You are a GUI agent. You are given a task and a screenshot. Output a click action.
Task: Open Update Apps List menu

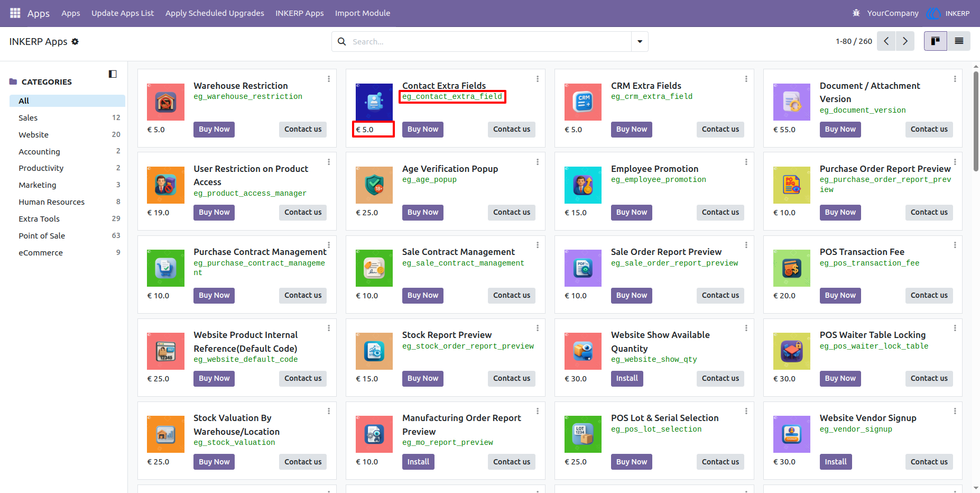click(123, 13)
